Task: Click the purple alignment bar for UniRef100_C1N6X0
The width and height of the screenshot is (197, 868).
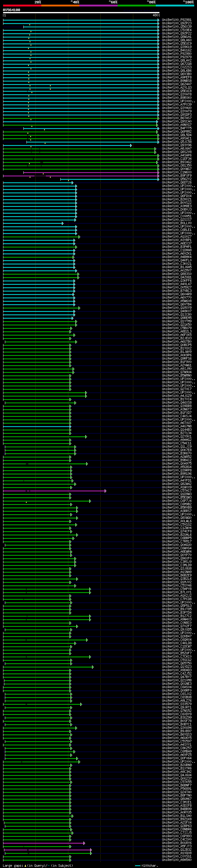Action: tap(91, 172)
